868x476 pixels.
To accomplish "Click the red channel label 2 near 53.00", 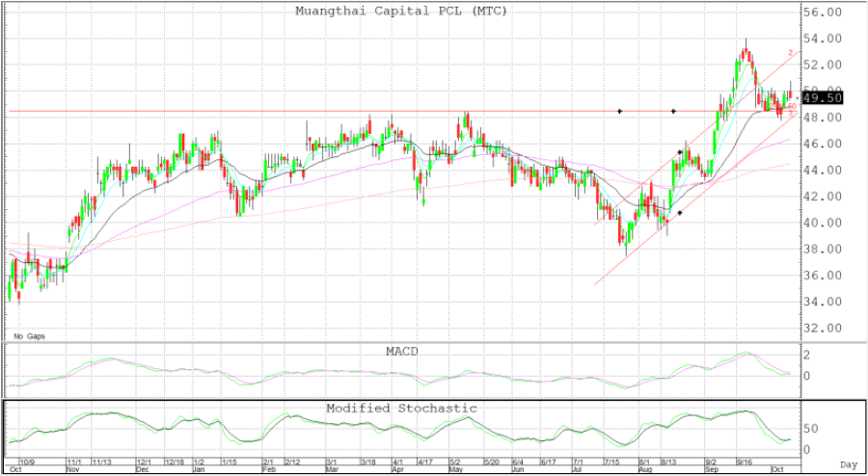I will 791,53.
